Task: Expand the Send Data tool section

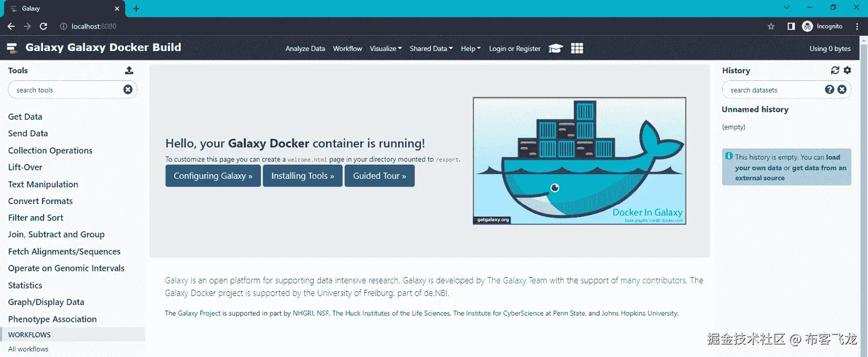Action: (28, 134)
